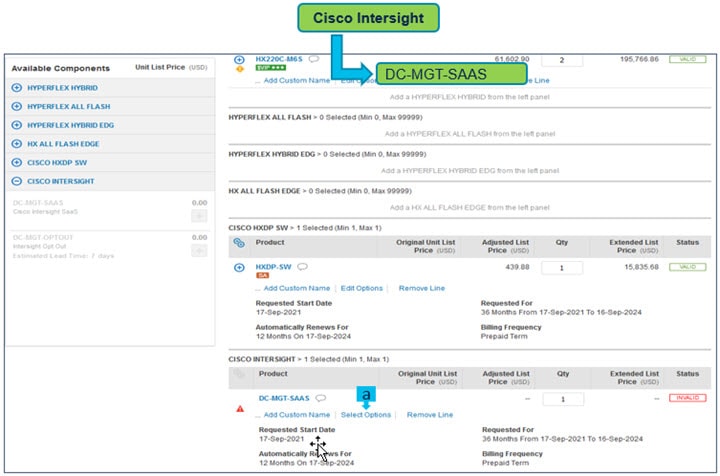Open comment bubble next to HX220C-M6S

314,59
